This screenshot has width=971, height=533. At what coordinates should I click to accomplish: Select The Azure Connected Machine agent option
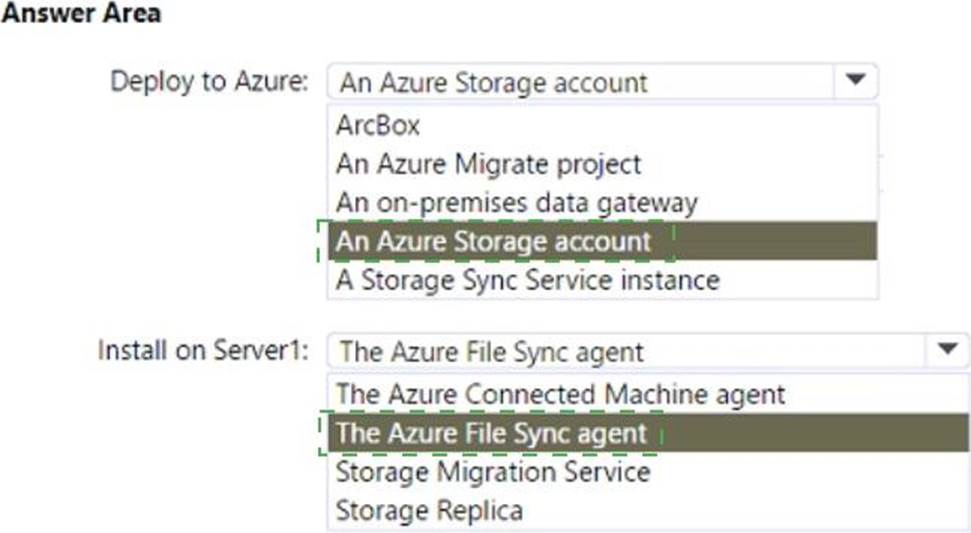tap(560, 394)
